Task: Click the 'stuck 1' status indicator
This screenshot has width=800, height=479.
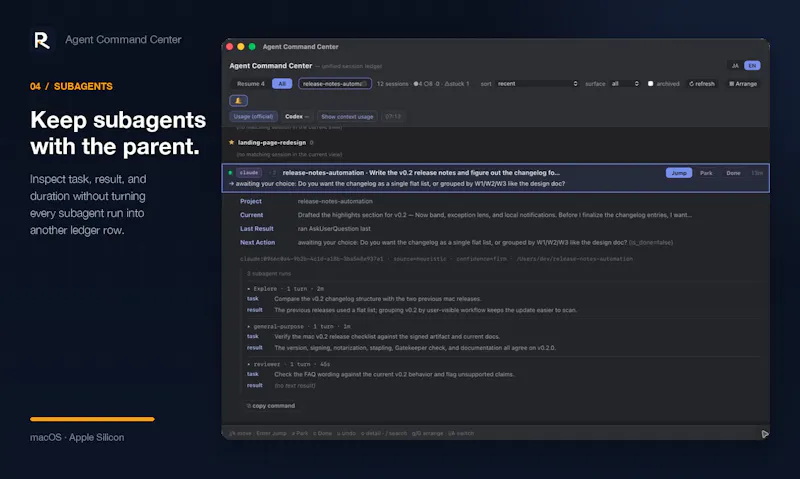Action: [x=457, y=84]
